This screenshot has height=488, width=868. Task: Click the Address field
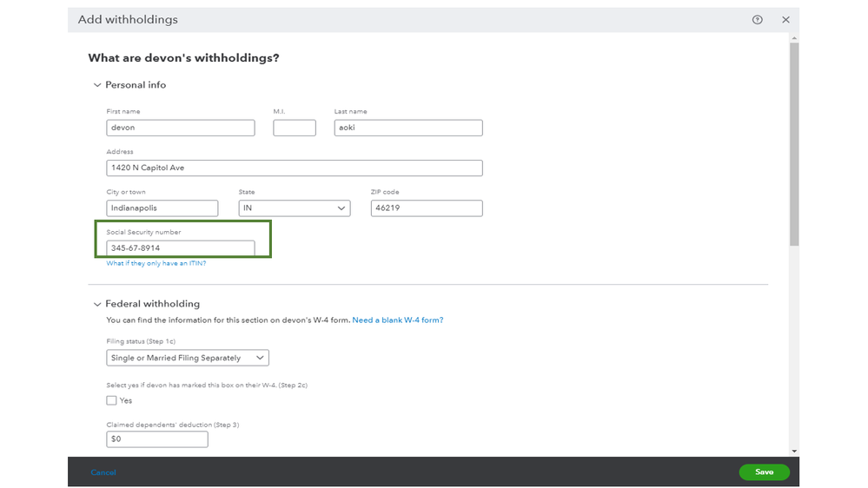pyautogui.click(x=294, y=168)
